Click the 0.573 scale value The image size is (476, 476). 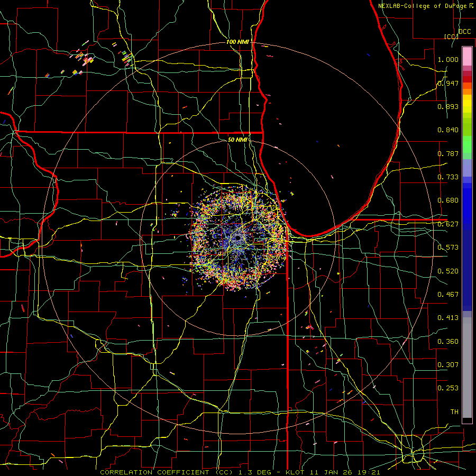[448, 248]
